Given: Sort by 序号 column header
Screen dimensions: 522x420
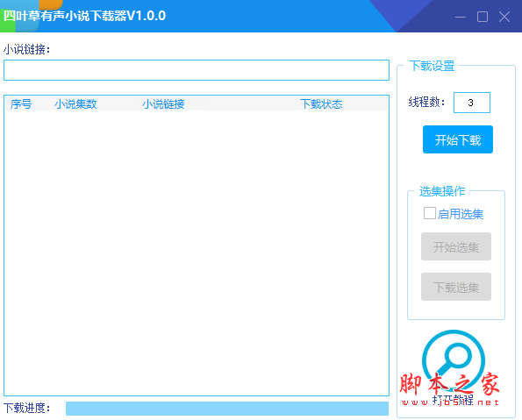Looking at the screenshot, I should (21, 104).
